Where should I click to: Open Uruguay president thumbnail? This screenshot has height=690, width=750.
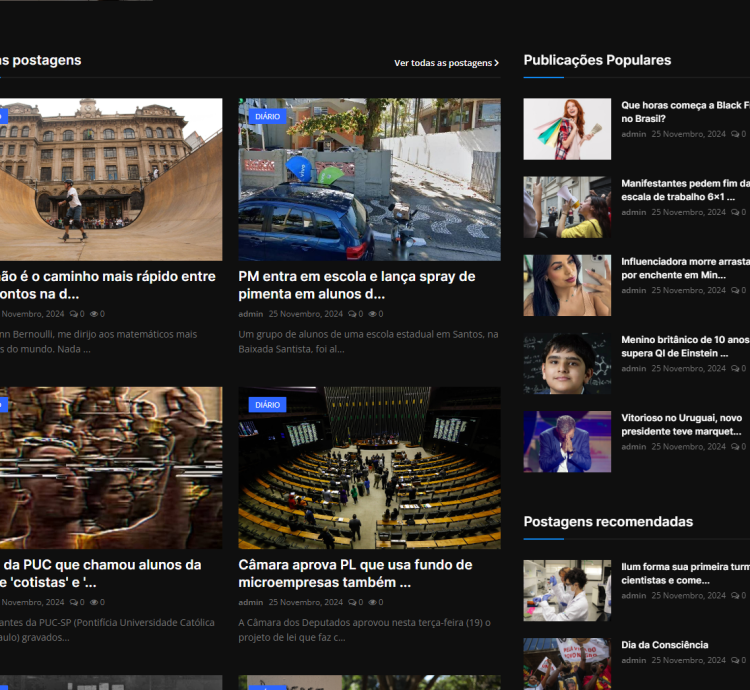coord(567,442)
